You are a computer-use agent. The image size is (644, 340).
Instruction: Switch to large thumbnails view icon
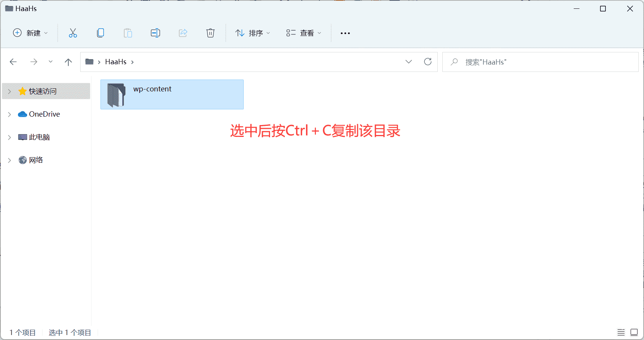pos(634,332)
